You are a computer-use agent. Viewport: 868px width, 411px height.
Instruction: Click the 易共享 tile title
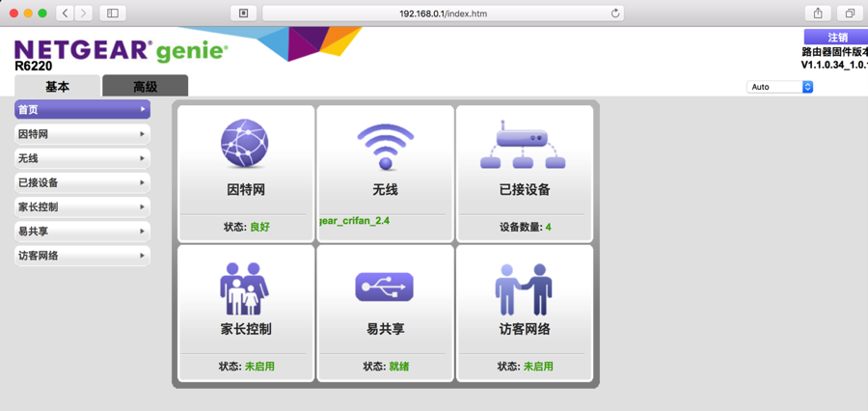[385, 330]
